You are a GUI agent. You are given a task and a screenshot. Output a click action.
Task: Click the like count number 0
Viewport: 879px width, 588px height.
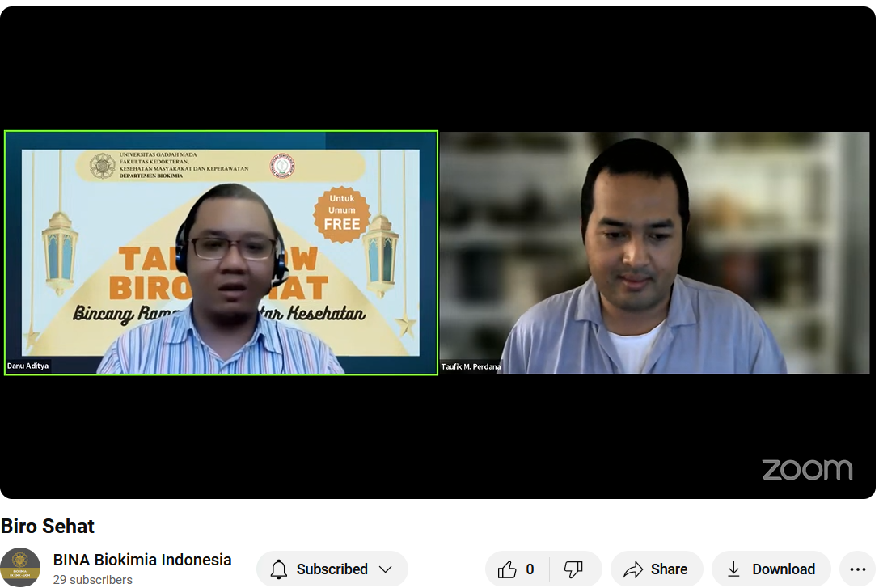coord(530,569)
